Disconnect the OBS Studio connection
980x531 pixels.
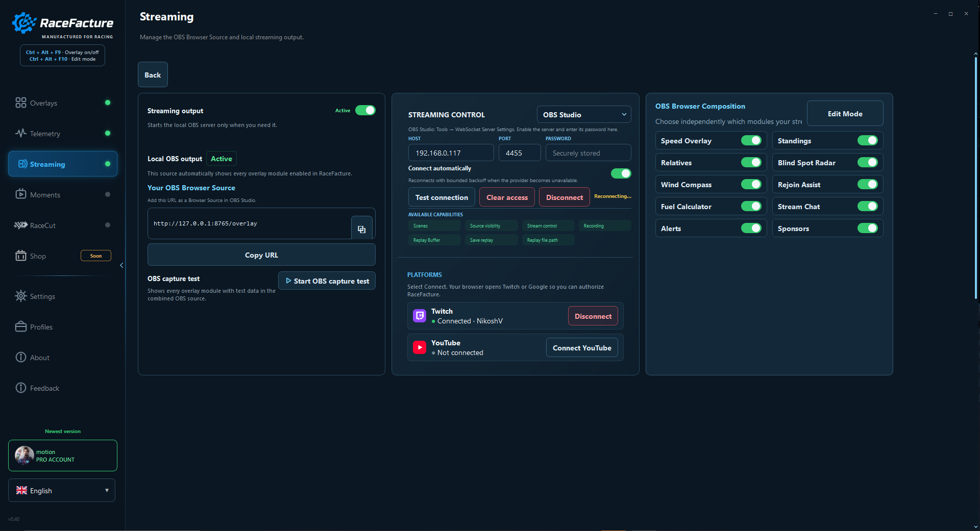[x=564, y=197]
